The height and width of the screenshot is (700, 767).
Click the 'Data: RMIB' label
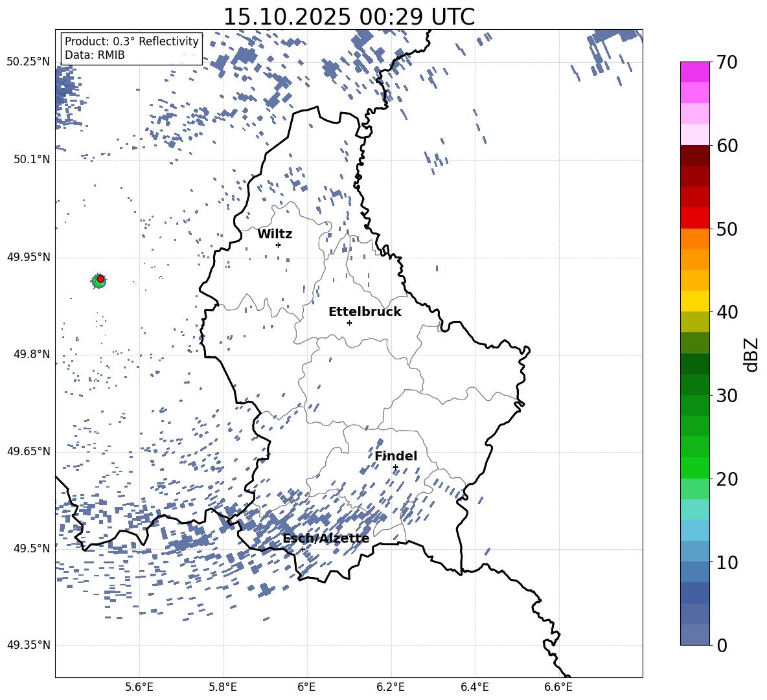click(95, 55)
